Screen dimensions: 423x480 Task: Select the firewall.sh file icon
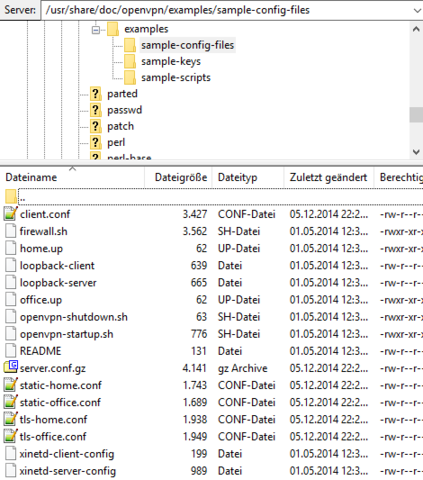[11, 231]
